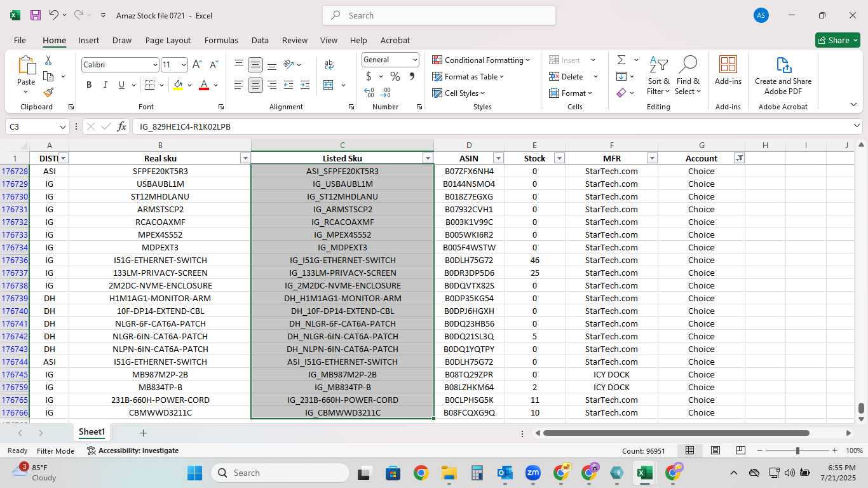868x488 pixels.
Task: Open Listed Sku column filter dropdown
Action: [x=428, y=158]
